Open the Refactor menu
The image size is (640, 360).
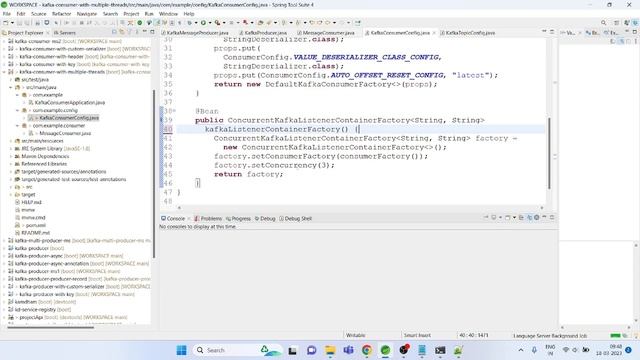[x=61, y=14]
